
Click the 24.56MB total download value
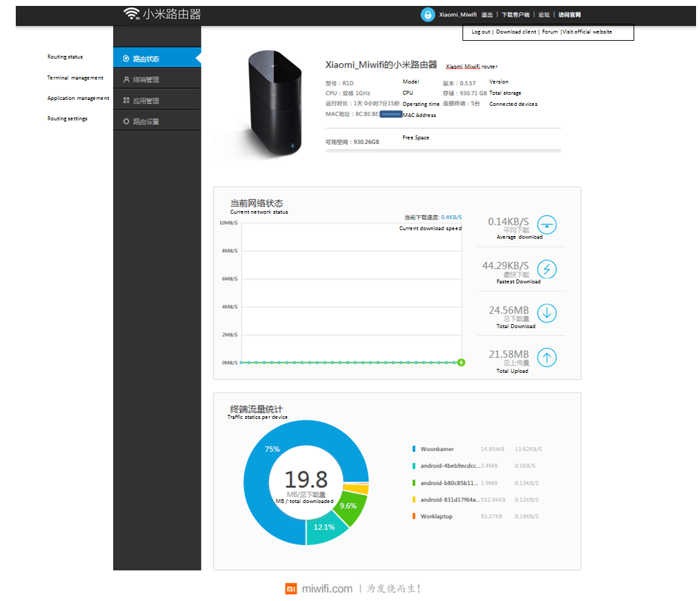(x=509, y=310)
